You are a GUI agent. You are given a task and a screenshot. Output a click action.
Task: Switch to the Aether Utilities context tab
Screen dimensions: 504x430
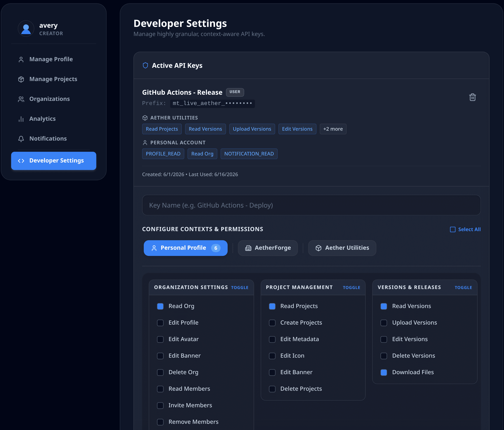[x=342, y=248]
